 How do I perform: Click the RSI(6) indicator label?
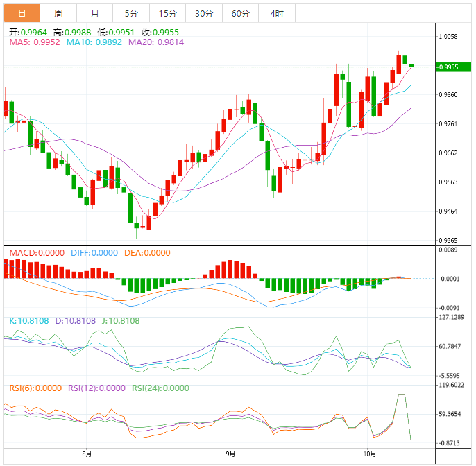(x=35, y=388)
